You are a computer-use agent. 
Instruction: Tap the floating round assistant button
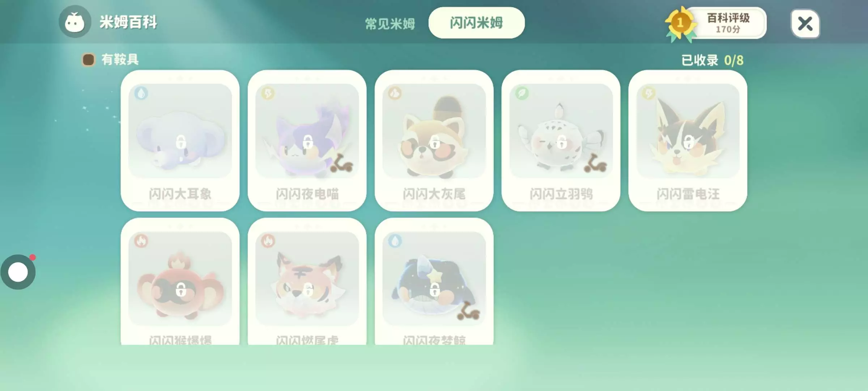(18, 272)
